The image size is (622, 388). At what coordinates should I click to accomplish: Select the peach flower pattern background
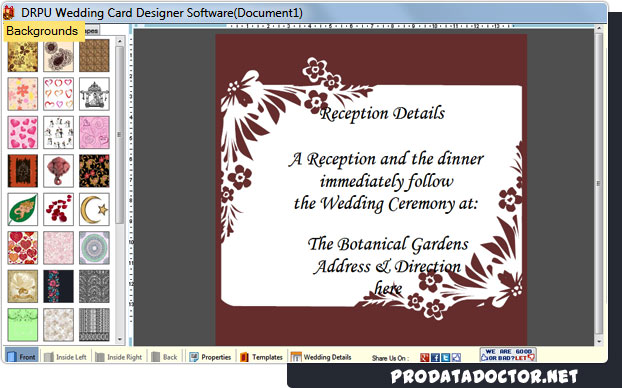23,94
